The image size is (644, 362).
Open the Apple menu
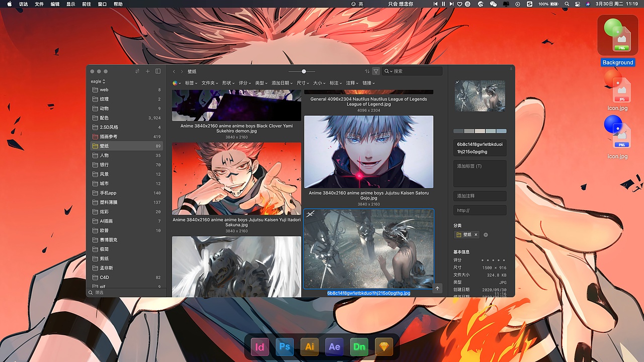click(x=9, y=4)
